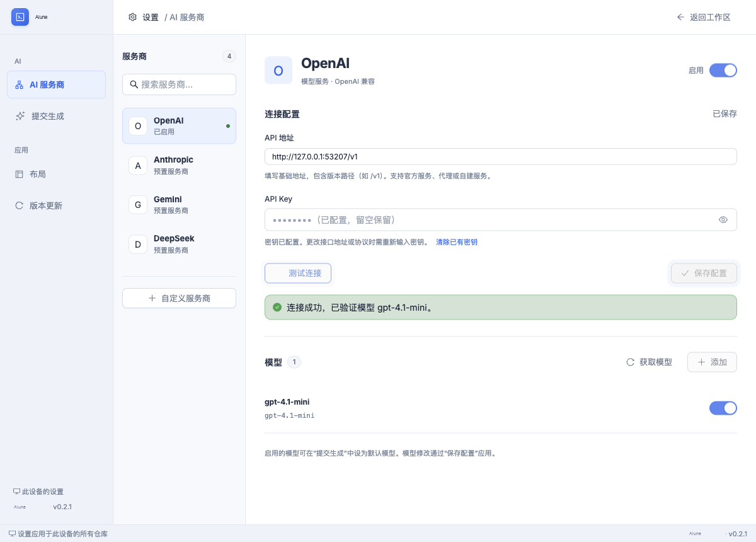This screenshot has width=756, height=542.
Task: Click into the API 地址 input field
Action: point(501,156)
